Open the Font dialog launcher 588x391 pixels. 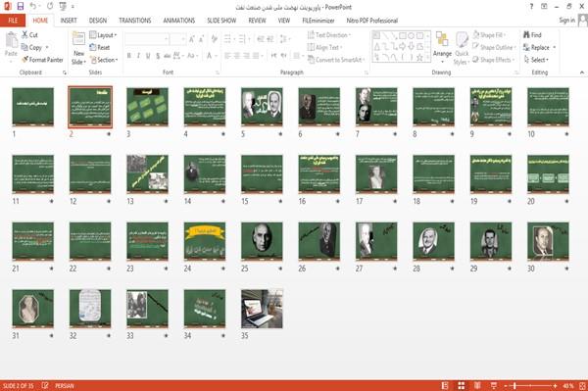tap(218, 73)
